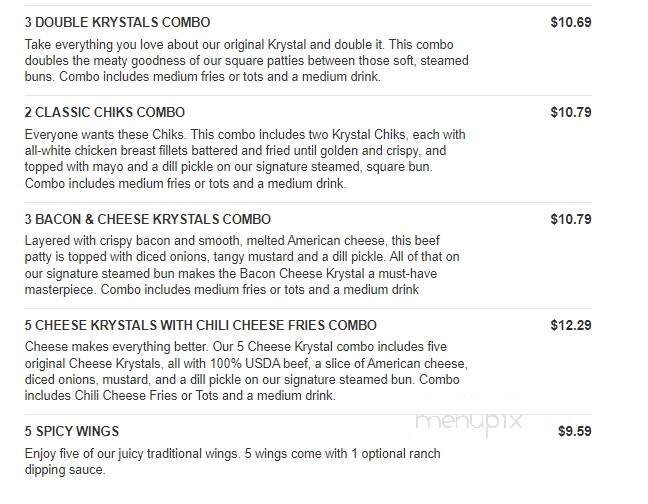The height and width of the screenshot is (504, 648).
Task: Open the 3 Bacon & Cheese Krystals Combo item
Action: [x=147, y=219]
